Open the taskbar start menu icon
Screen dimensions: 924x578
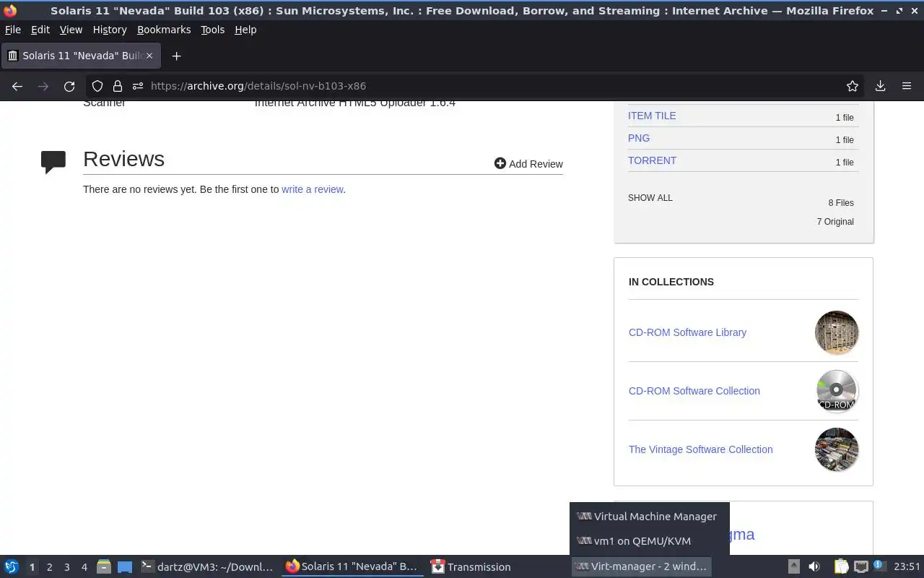coord(12,567)
